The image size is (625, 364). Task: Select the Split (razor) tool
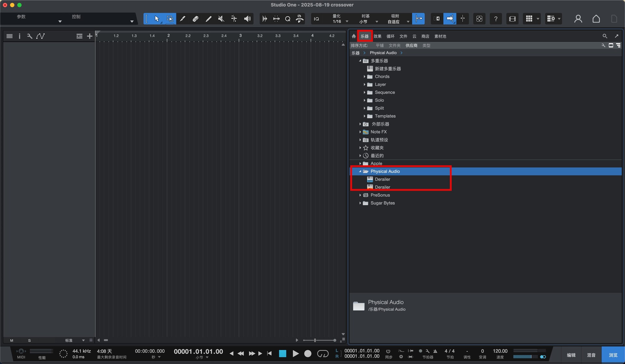point(183,19)
